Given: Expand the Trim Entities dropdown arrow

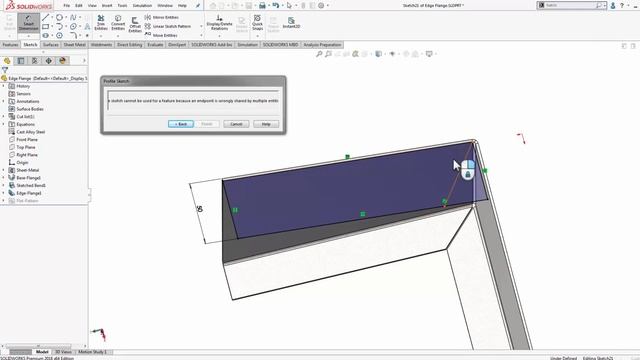Looking at the screenshot, I should pos(101,36).
